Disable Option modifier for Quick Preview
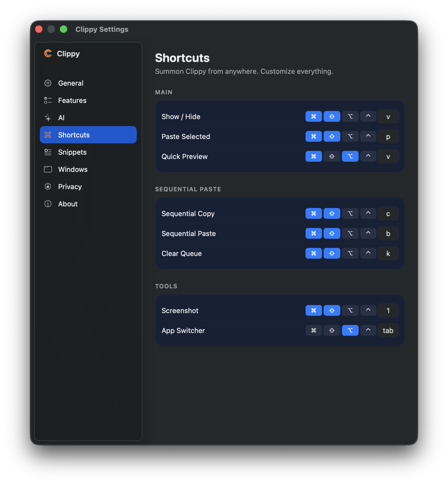 click(350, 157)
